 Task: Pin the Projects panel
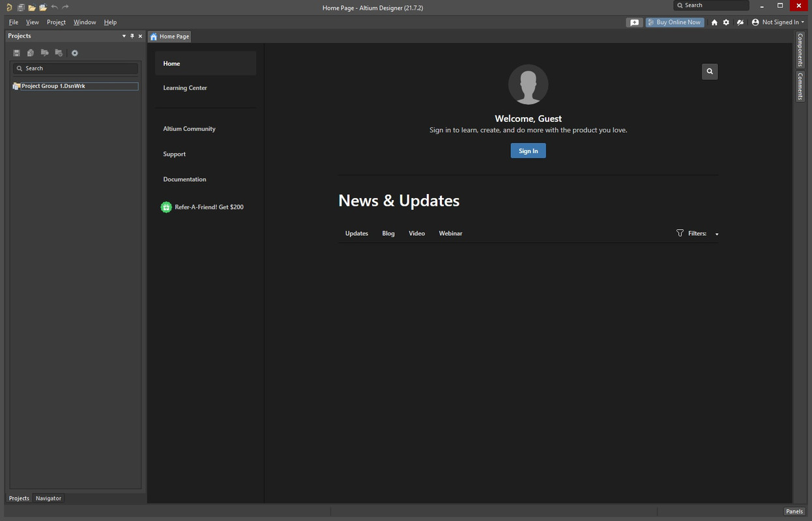click(132, 36)
